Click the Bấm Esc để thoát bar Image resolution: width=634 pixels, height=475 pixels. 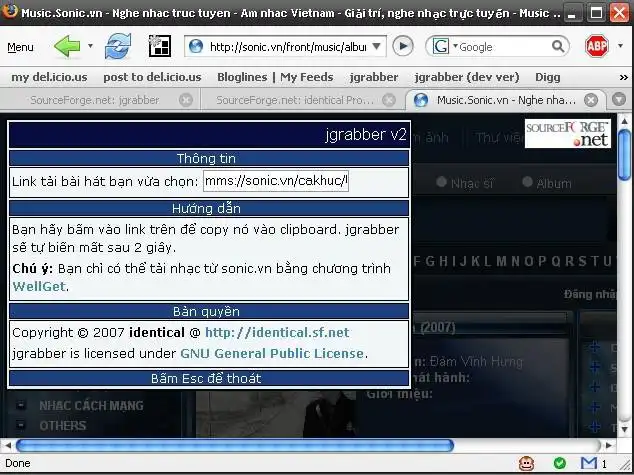pos(209,378)
